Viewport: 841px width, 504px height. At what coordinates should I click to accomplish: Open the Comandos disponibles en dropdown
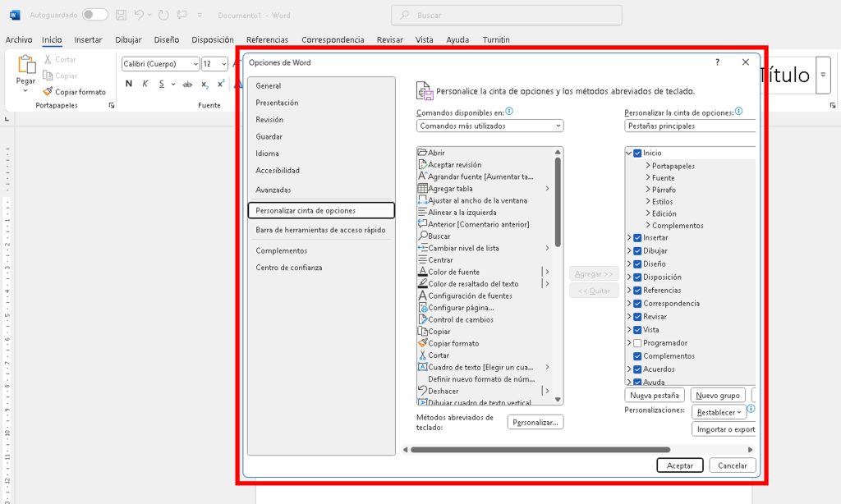click(489, 126)
